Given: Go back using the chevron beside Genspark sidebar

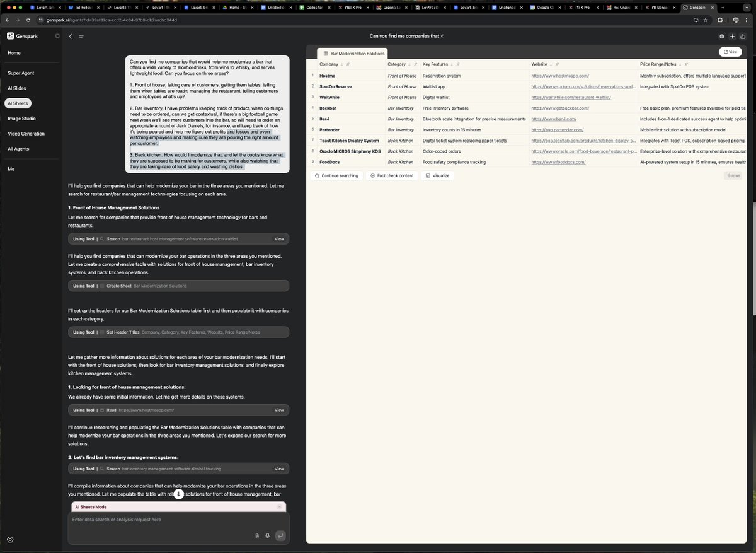Looking at the screenshot, I should pyautogui.click(x=71, y=37).
